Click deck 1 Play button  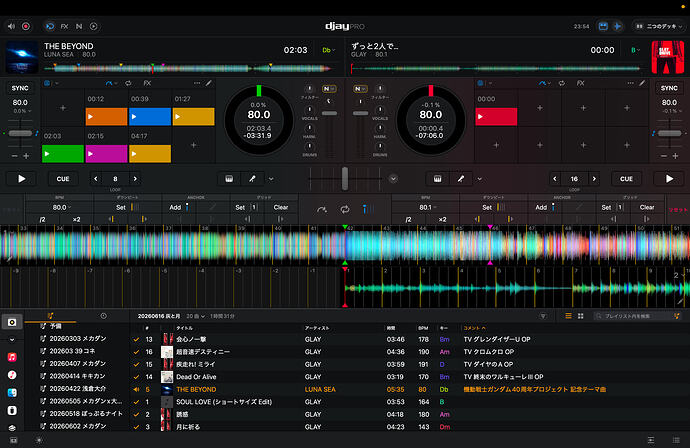pyautogui.click(x=22, y=179)
